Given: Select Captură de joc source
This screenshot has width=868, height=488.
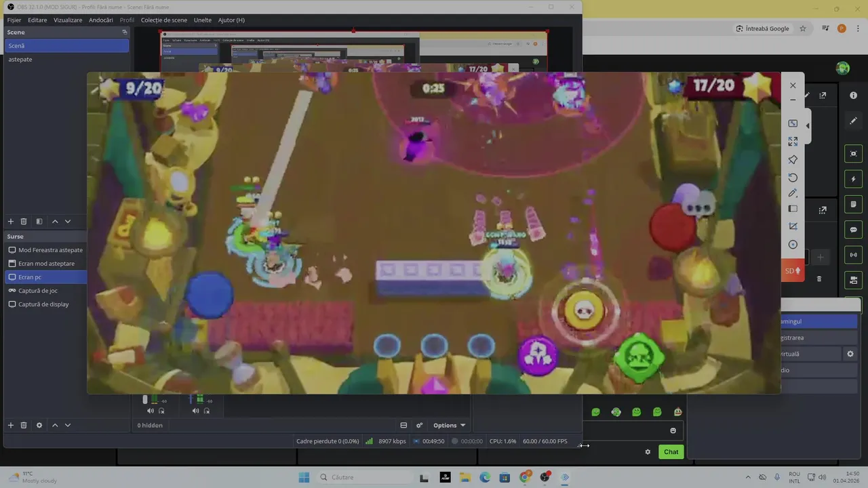Looking at the screenshot, I should pyautogui.click(x=45, y=290).
